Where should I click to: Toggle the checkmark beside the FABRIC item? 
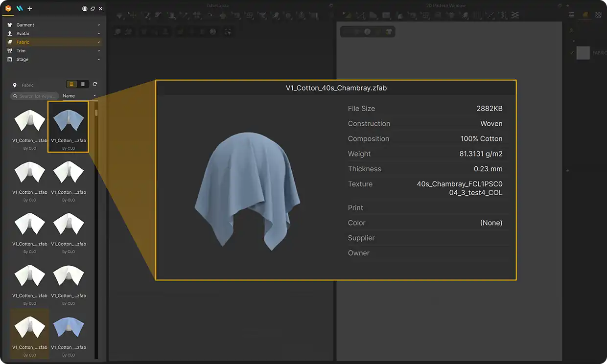pos(571,53)
